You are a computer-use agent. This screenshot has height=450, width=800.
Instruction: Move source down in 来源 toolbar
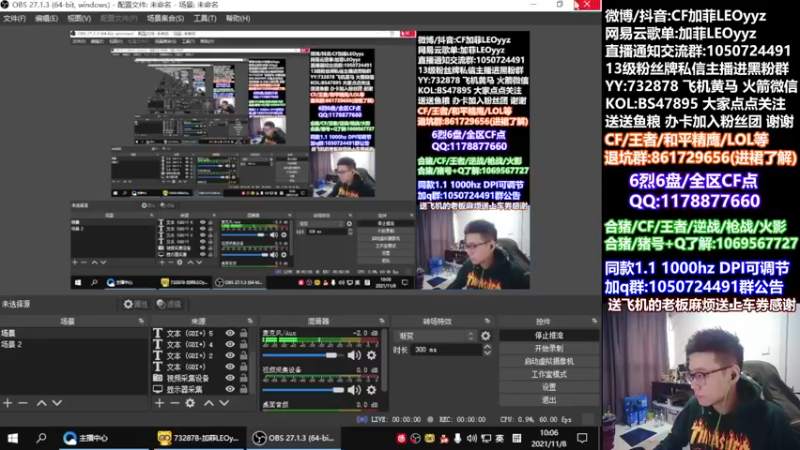224,403
